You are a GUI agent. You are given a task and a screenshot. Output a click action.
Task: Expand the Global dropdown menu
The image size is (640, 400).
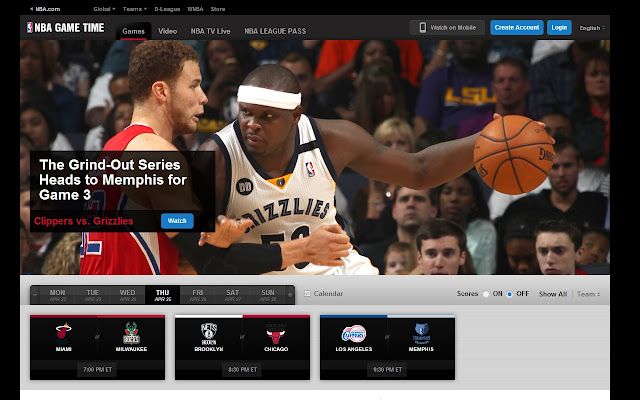104,9
